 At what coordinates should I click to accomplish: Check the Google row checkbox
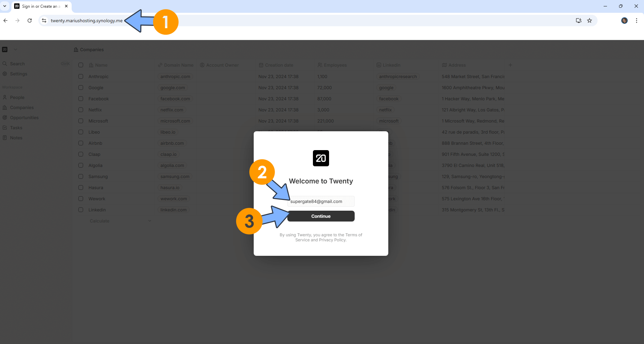coord(81,88)
